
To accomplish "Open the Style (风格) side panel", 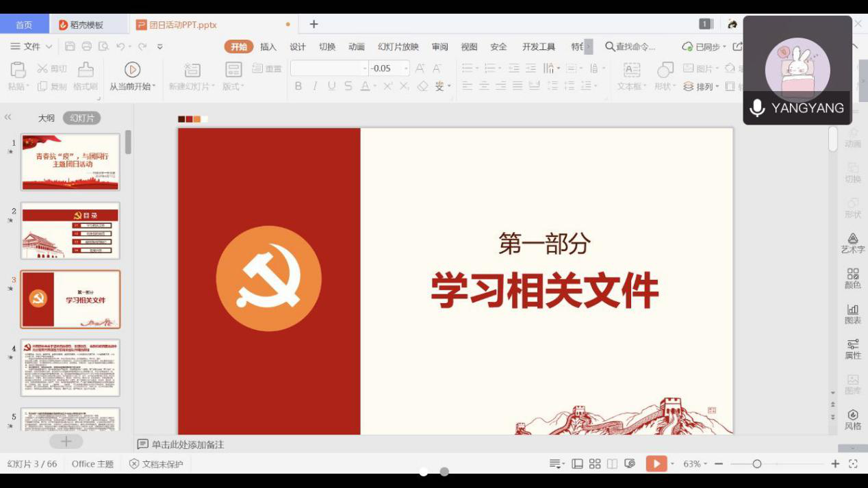I will (x=853, y=420).
